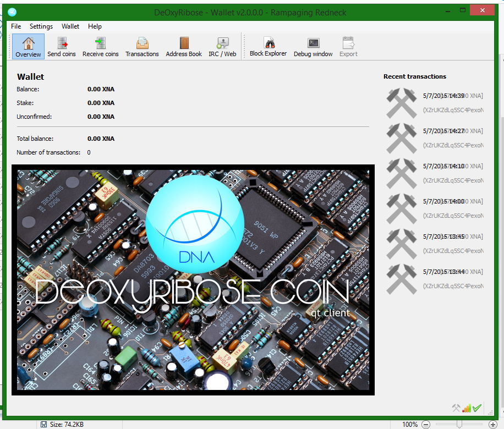This screenshot has width=504, height=429.
Task: Select the 14:27 transaction date text
Action: (x=443, y=131)
